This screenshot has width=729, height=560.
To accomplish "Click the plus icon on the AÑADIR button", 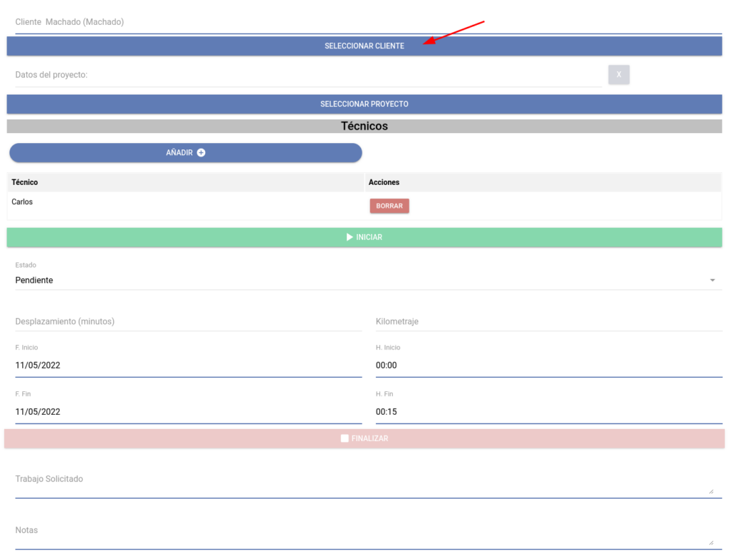I will tap(201, 153).
